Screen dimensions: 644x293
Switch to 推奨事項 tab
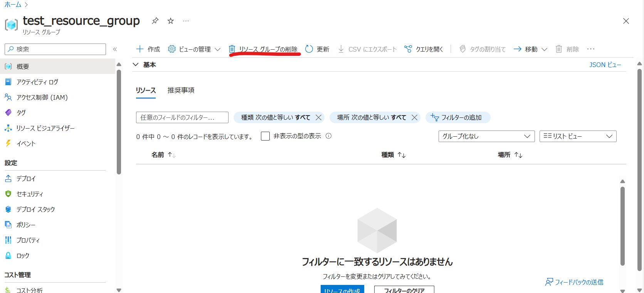[181, 90]
